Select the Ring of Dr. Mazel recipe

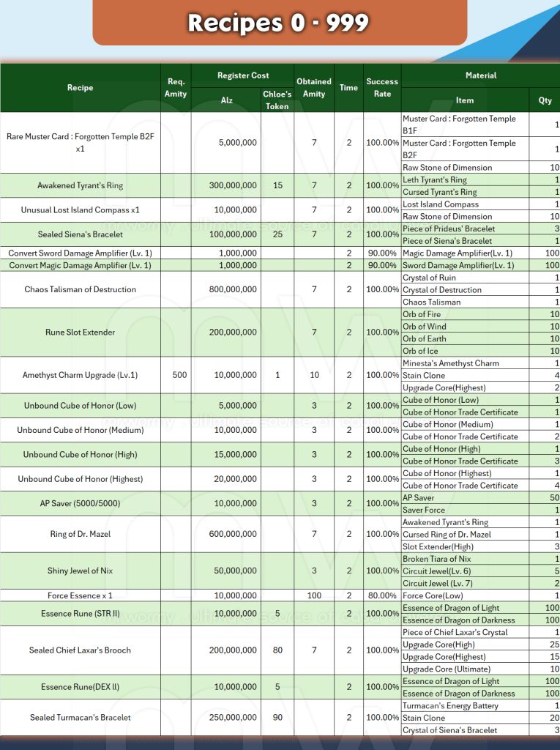[x=80, y=534]
